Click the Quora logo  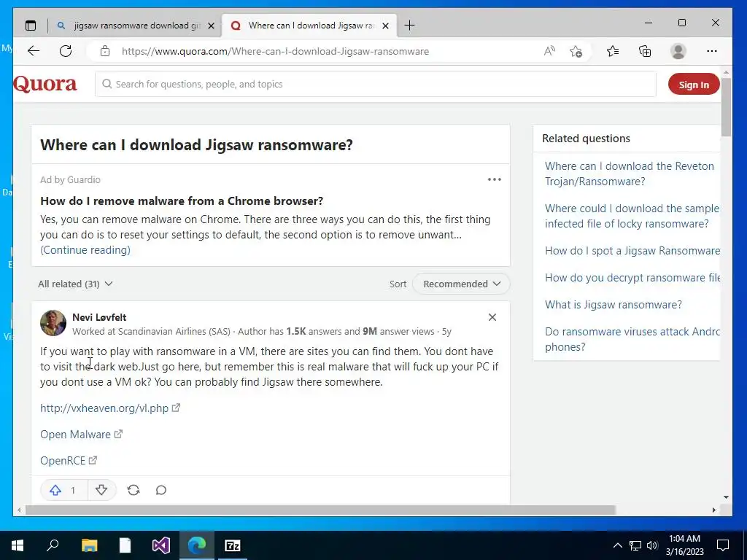coord(44,85)
